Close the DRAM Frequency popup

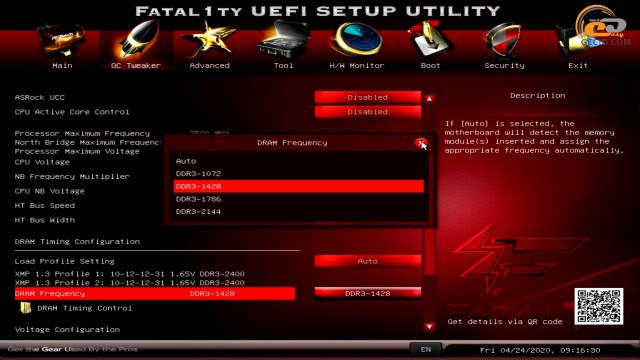click(421, 143)
